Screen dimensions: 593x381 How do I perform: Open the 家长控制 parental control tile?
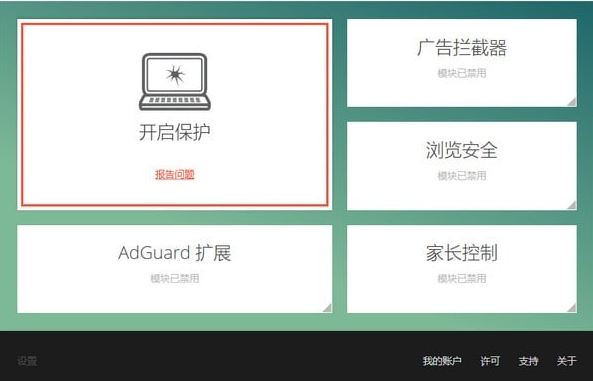[462, 269]
